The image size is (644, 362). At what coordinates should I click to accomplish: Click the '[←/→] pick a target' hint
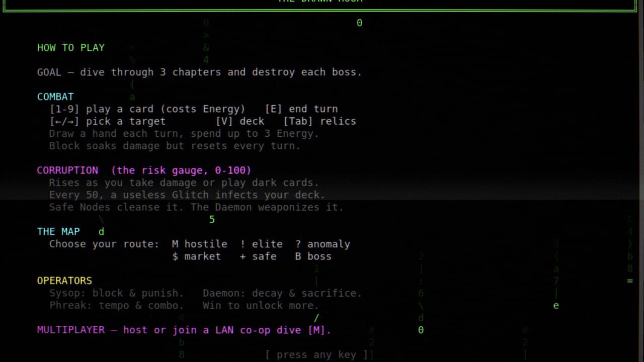click(108, 121)
